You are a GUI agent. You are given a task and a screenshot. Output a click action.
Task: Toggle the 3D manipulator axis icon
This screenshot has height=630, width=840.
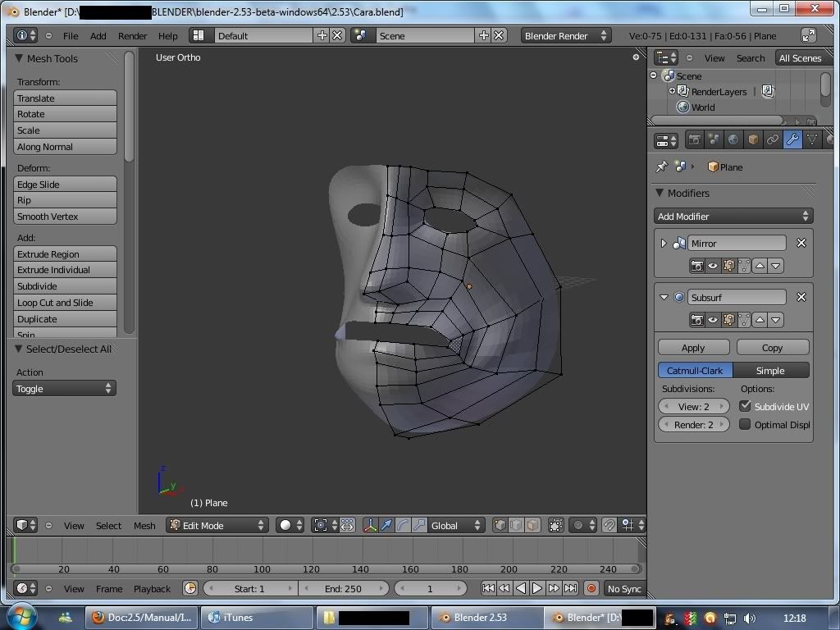point(370,526)
